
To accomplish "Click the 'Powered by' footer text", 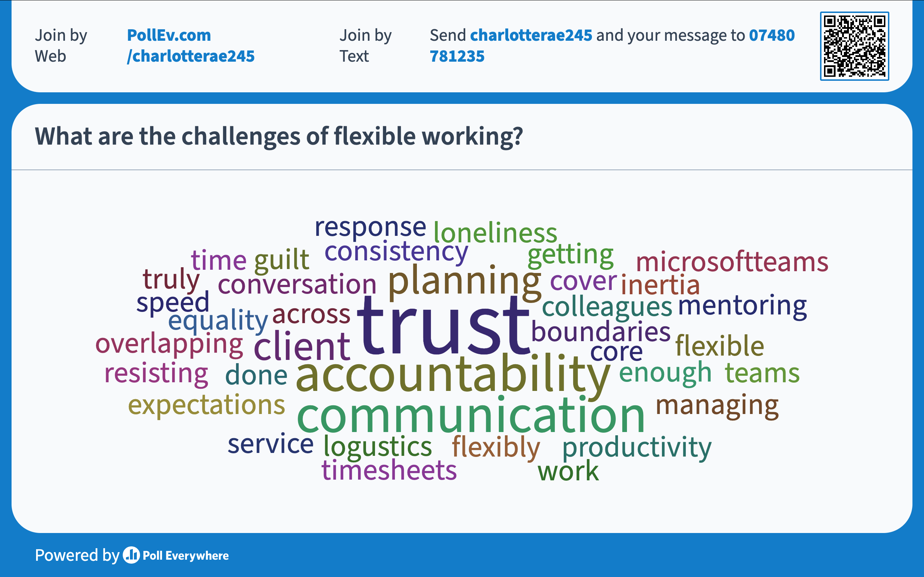I will 77,555.
